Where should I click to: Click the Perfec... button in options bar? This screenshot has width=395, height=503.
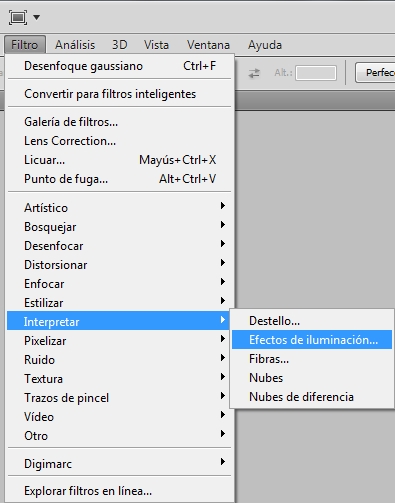[x=375, y=72]
